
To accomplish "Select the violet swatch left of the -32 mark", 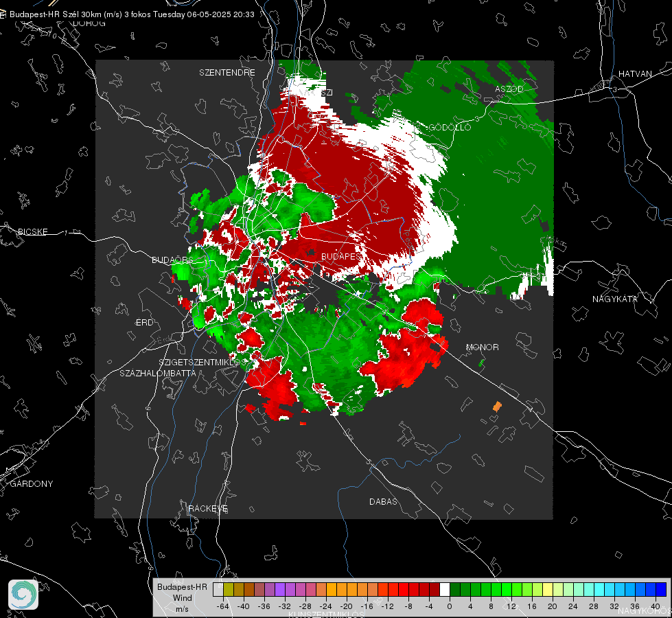I will tap(280, 589).
